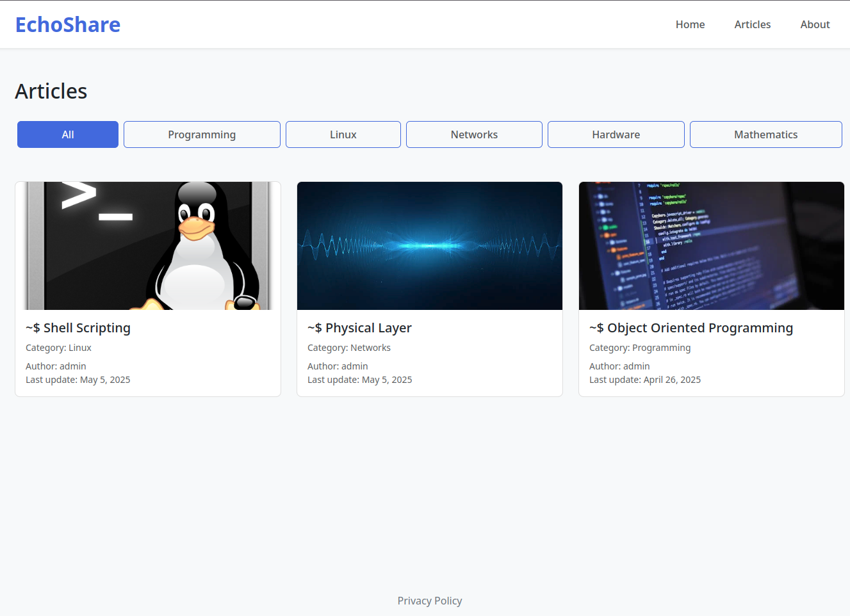
Task: Open the Privacy Policy footer link
Action: click(x=429, y=601)
